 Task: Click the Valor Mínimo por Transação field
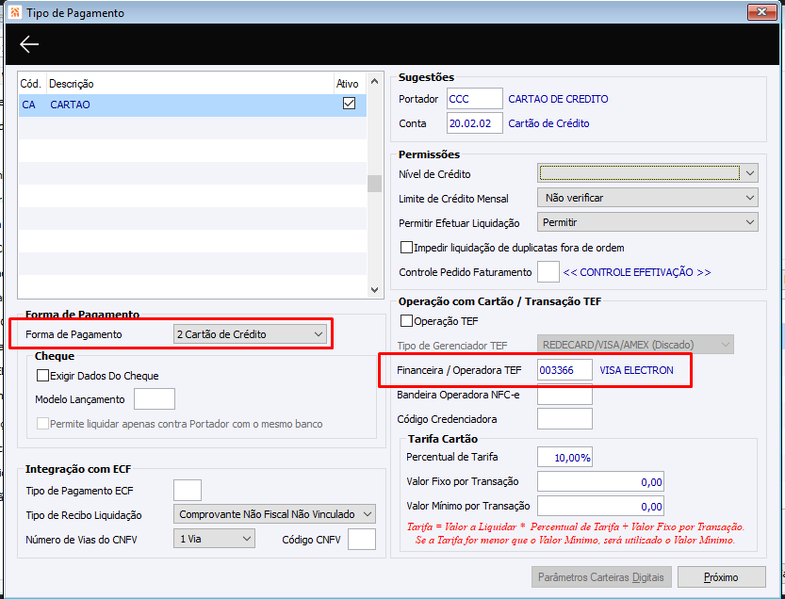coord(600,506)
